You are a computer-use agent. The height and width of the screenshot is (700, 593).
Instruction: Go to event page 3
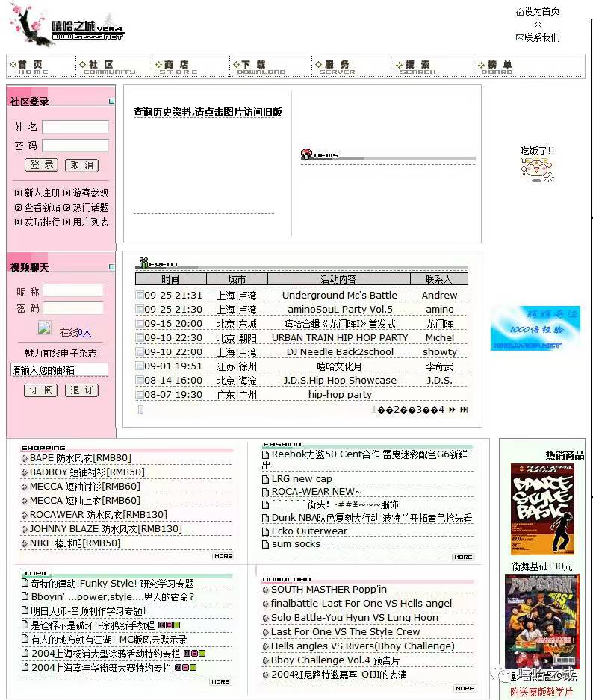[x=419, y=410]
